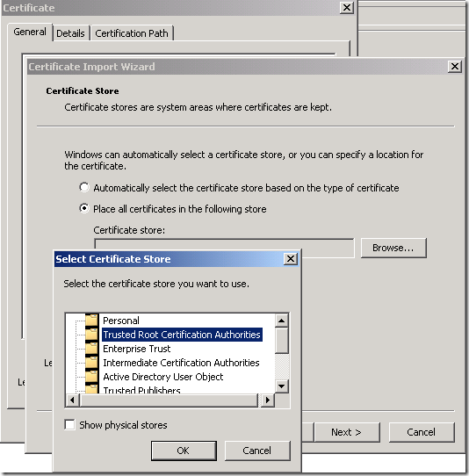Confirm store selection with OK
The width and height of the screenshot is (469, 476).
[x=184, y=451]
